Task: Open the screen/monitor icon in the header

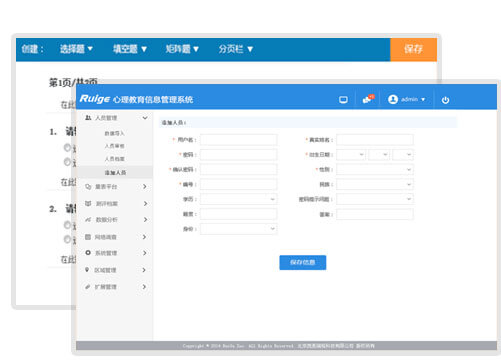Action: click(343, 100)
